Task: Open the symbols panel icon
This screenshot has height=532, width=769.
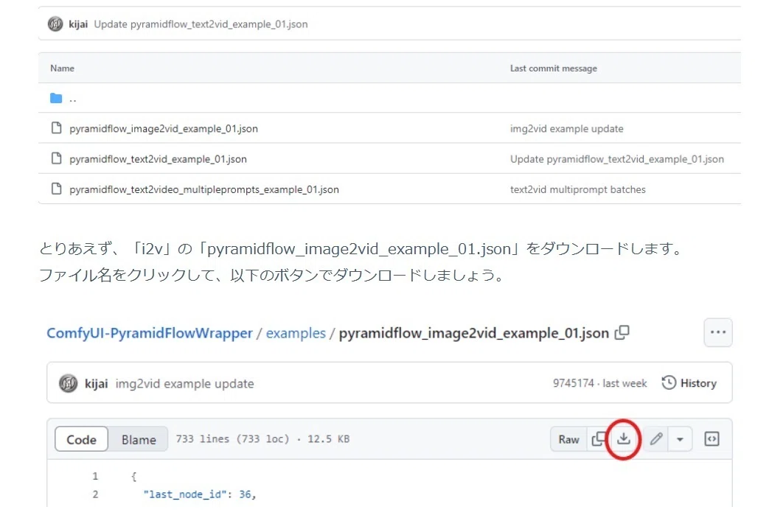Action: click(x=711, y=439)
